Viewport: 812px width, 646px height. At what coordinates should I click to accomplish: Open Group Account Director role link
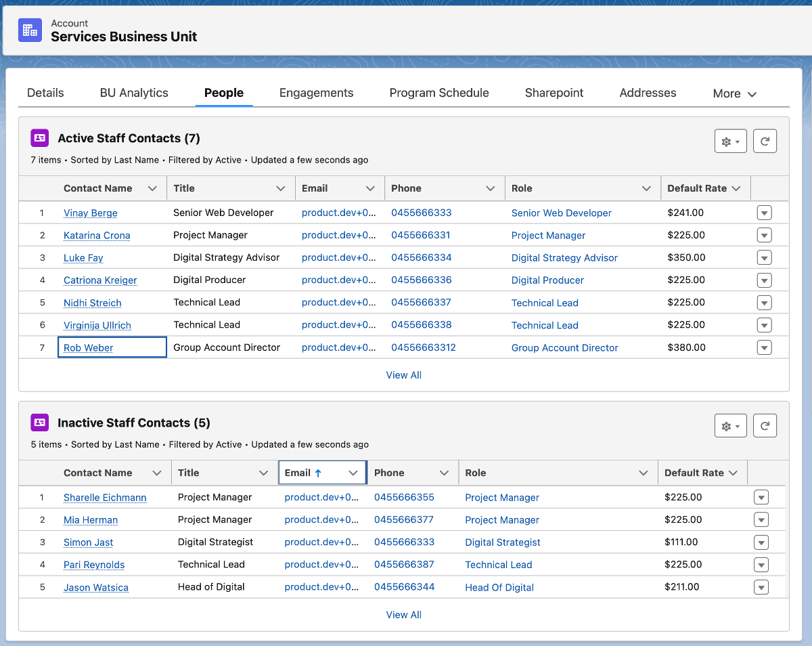pyautogui.click(x=565, y=348)
